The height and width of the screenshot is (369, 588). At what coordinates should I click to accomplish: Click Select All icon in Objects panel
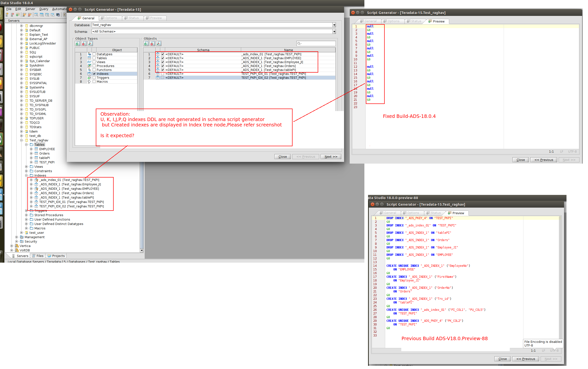(146, 44)
